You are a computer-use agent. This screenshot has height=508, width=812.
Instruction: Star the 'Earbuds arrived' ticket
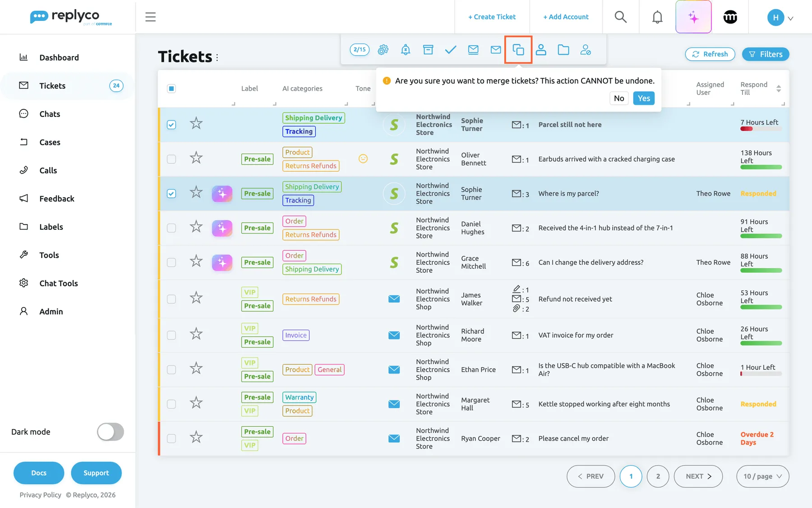click(196, 158)
